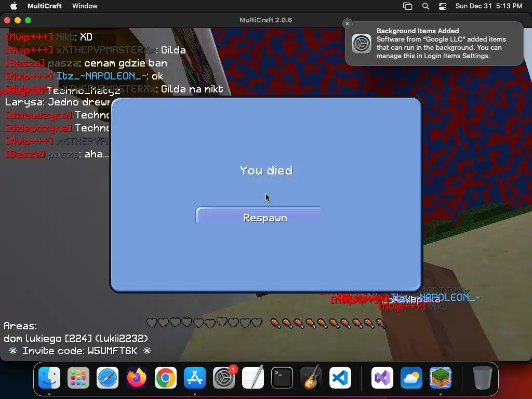Click the red close window button
This screenshot has width=532, height=399.
7,20
